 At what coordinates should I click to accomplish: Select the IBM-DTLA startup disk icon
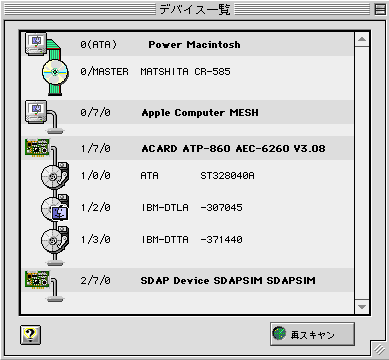tap(55, 208)
